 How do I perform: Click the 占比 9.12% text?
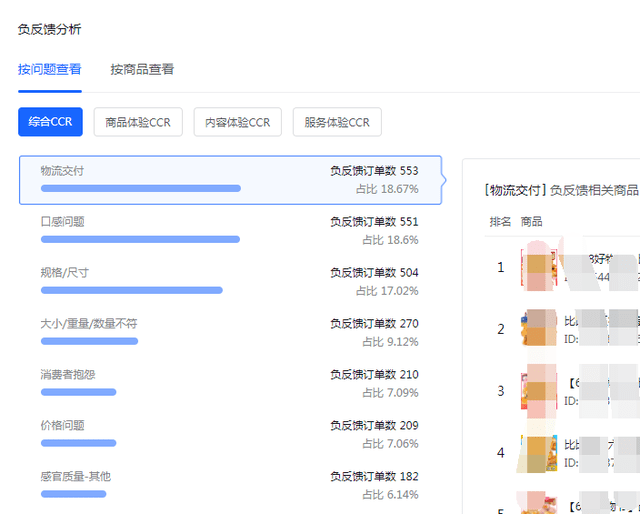click(x=391, y=342)
